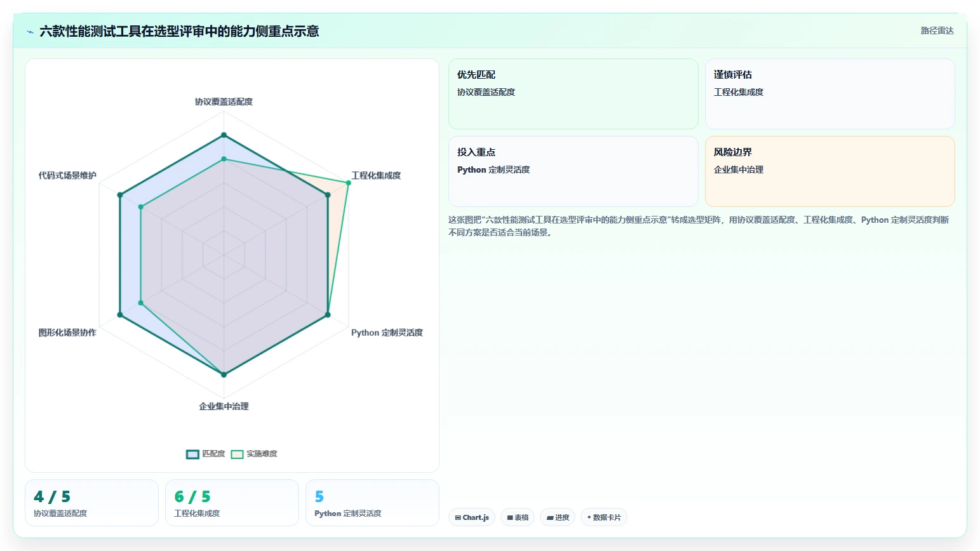Click the title 六款性能测试工具在选型评审中的能力侧重点示意
Image resolution: width=980 pixels, height=551 pixels.
coord(179,31)
